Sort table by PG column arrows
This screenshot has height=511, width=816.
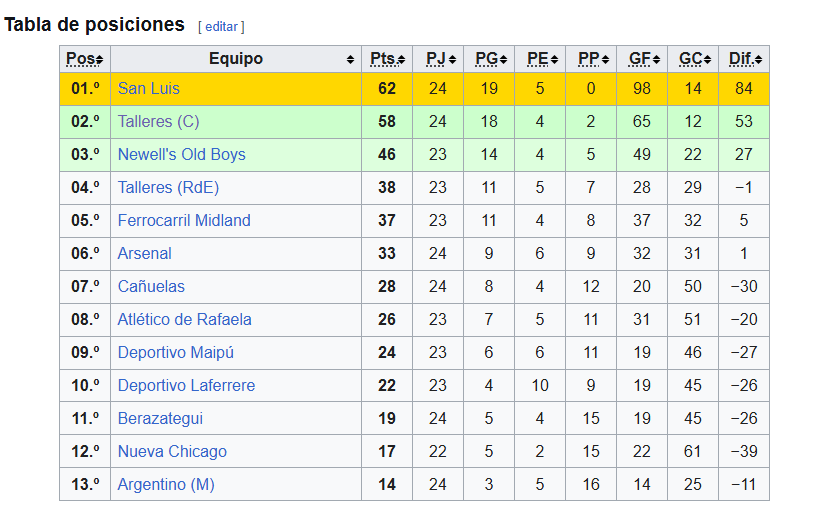[x=503, y=59]
